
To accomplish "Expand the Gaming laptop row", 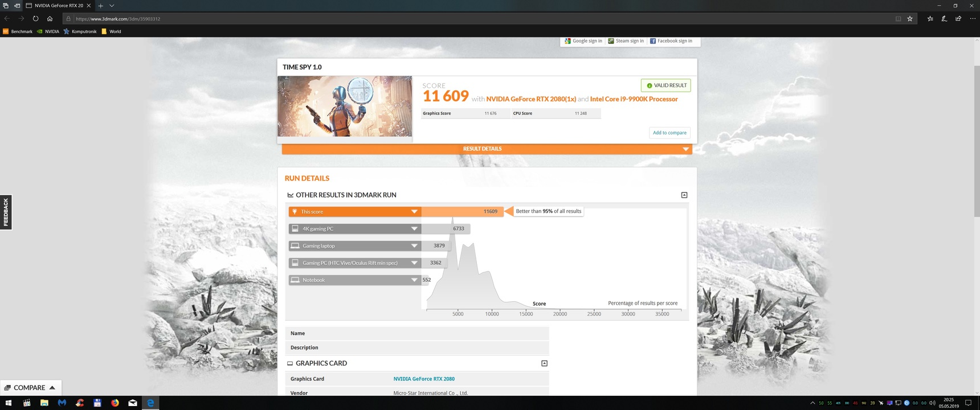I will coord(354,245).
